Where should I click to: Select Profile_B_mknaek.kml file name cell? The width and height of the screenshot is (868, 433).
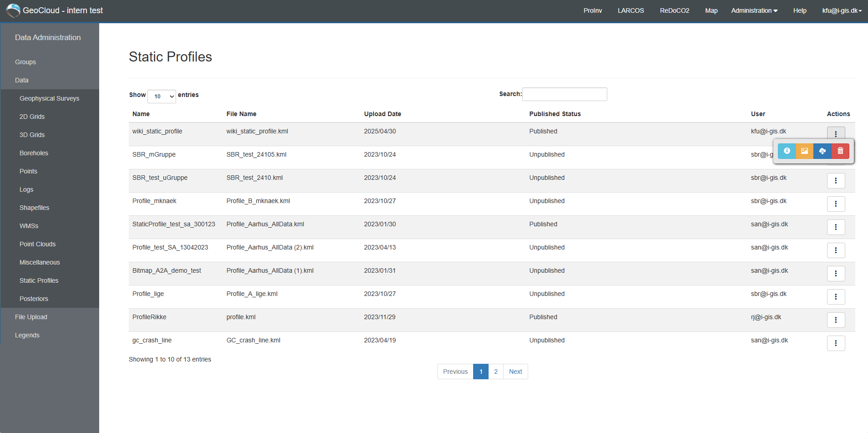click(x=258, y=201)
